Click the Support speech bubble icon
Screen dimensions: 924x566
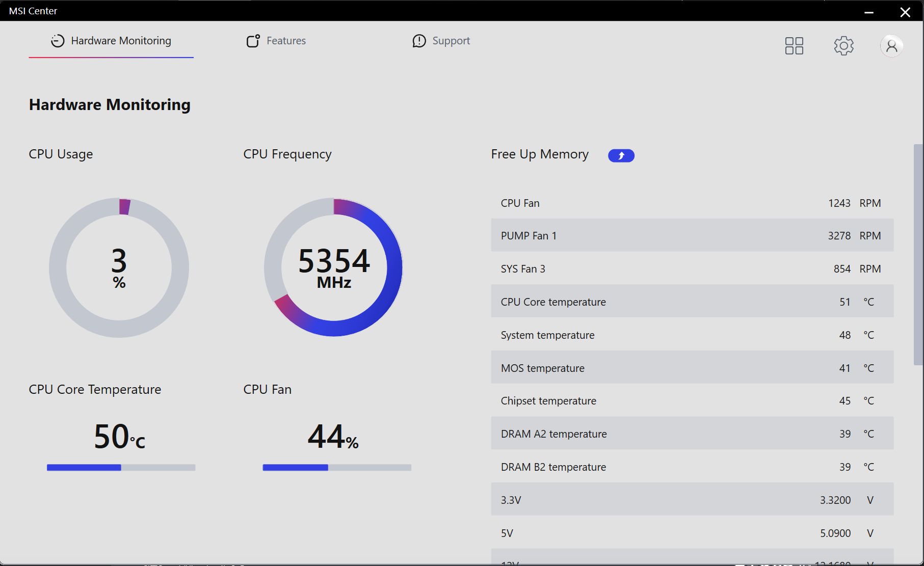point(419,41)
